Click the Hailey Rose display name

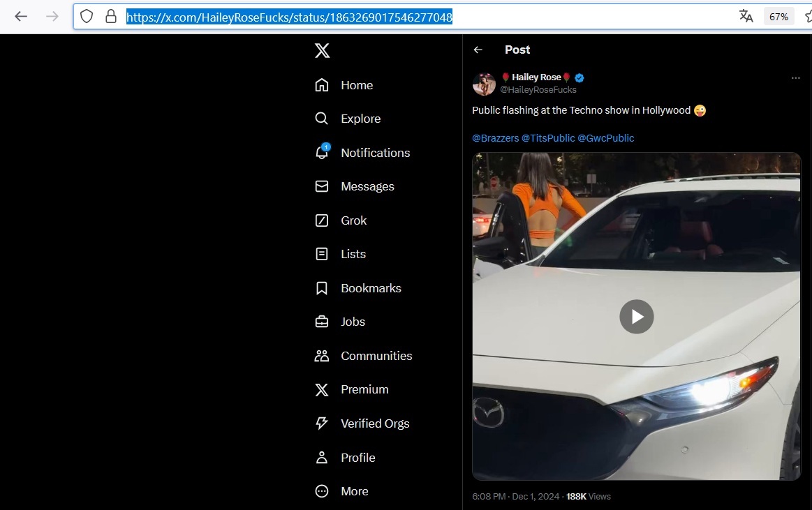(536, 77)
